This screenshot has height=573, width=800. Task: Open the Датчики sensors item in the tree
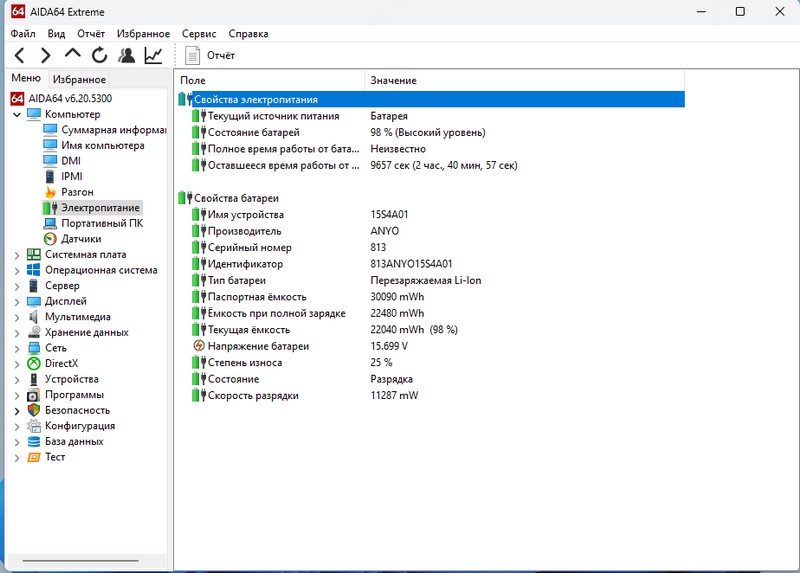point(80,239)
